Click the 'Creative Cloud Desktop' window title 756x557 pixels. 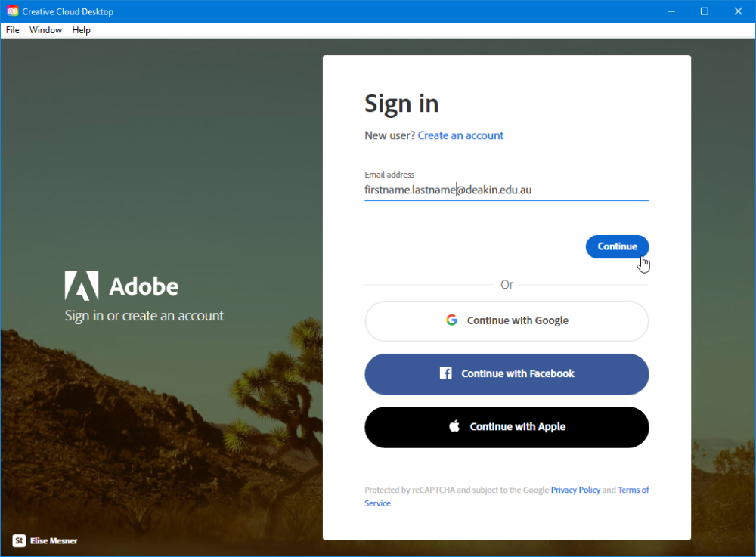click(x=67, y=11)
